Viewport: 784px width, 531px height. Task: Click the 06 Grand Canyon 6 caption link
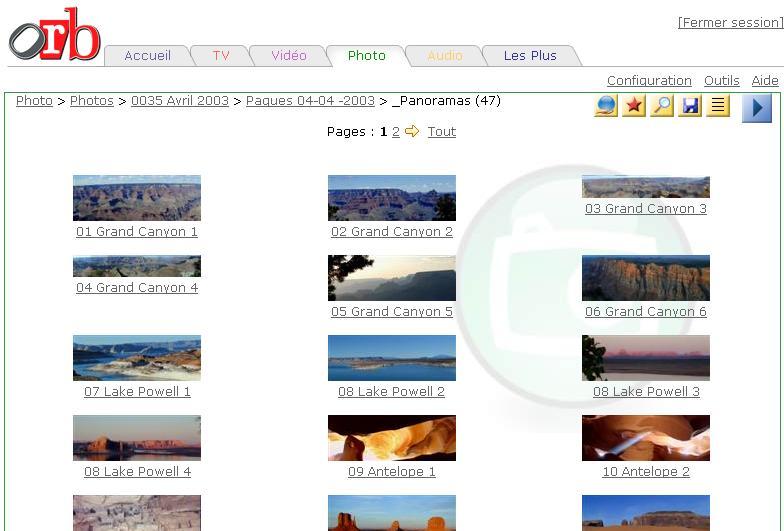[x=646, y=312]
